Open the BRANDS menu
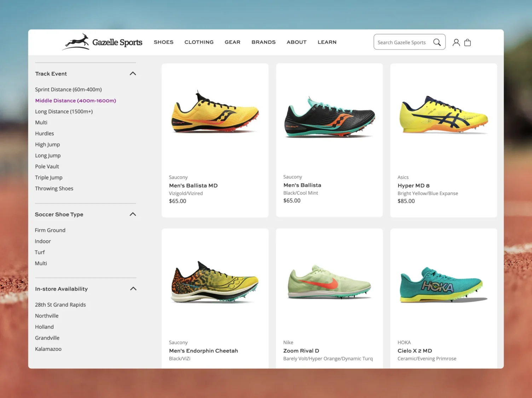532x398 pixels. click(x=264, y=42)
